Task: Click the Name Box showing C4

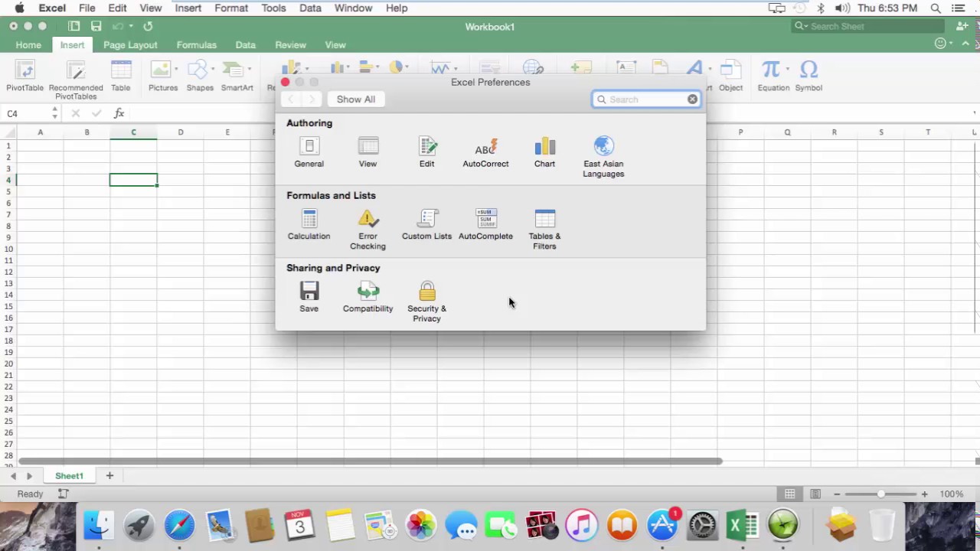Action: click(26, 113)
